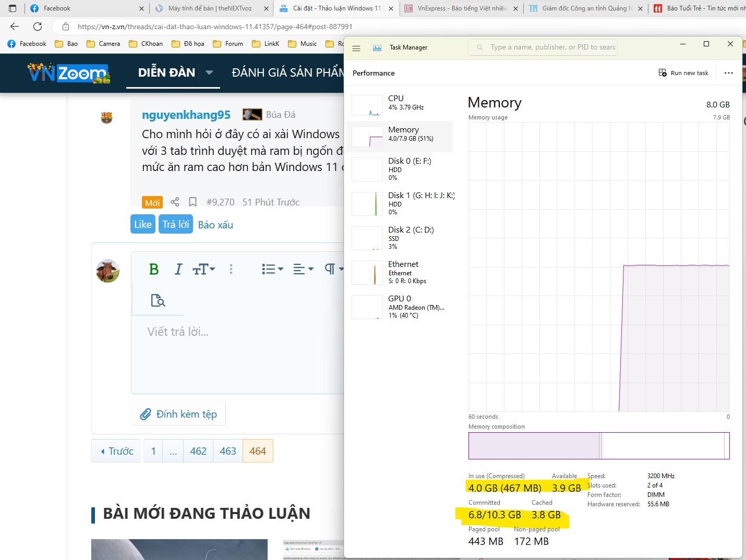This screenshot has height=560, width=746.
Task: Click nguyenkhang95's avatar badge
Action: click(107, 118)
